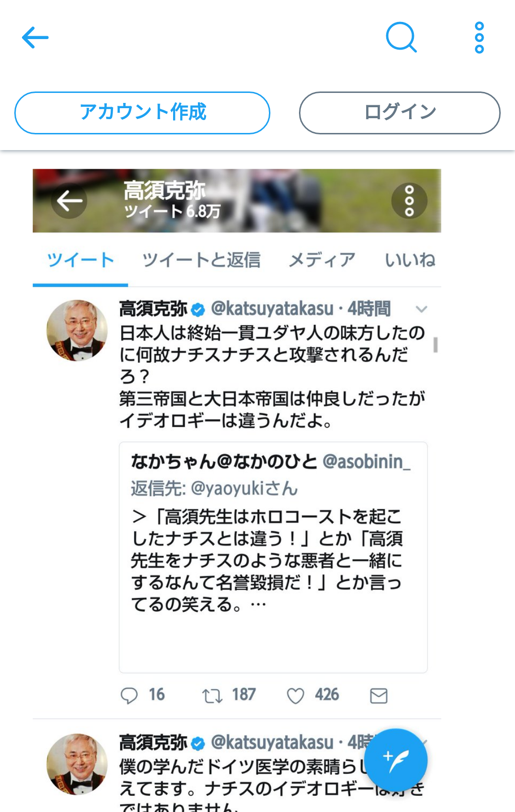
Task: Switch to ツイート tab
Action: pyautogui.click(x=80, y=261)
